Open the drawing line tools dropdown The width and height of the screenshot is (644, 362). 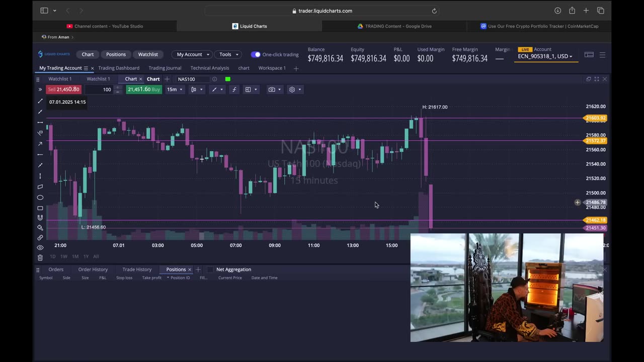pos(217,89)
